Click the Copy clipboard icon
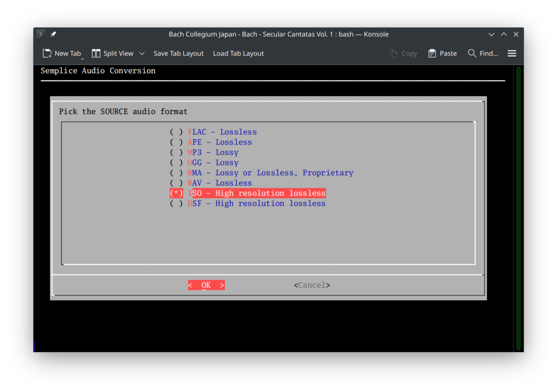 (x=393, y=53)
